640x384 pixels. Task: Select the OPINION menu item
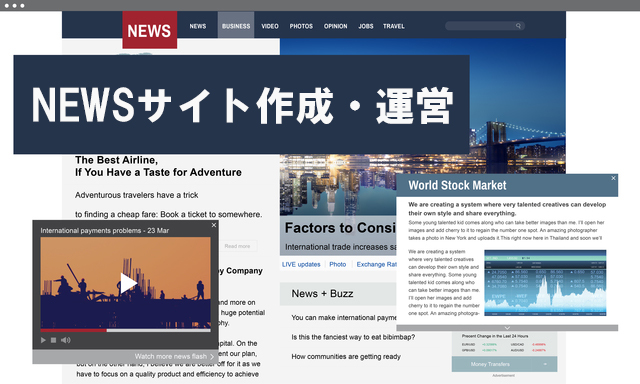(x=336, y=26)
